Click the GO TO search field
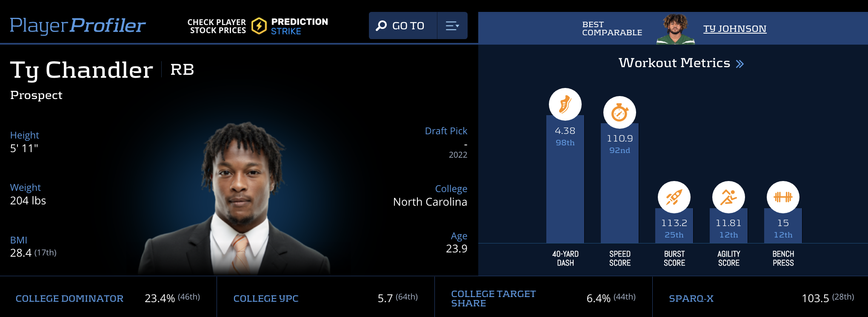 click(x=408, y=26)
